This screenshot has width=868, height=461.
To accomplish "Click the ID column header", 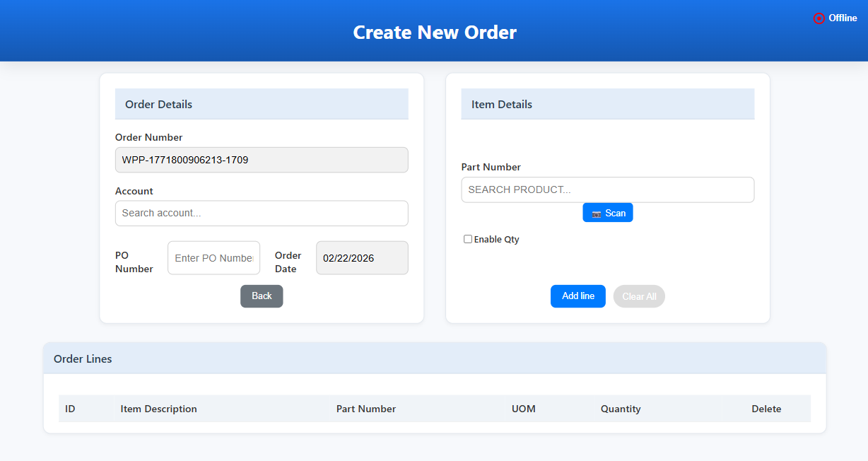I will pyautogui.click(x=70, y=409).
